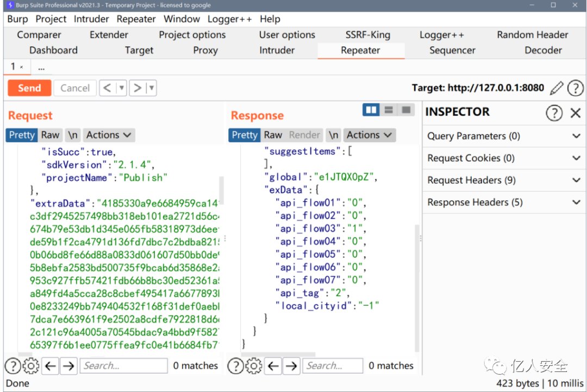Click the Cancel button
The height and width of the screenshot is (392, 587).
coord(75,88)
